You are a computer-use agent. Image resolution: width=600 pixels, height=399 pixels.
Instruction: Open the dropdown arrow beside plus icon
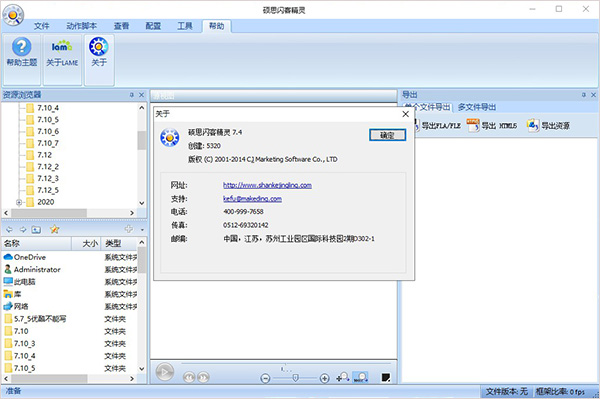142,230
